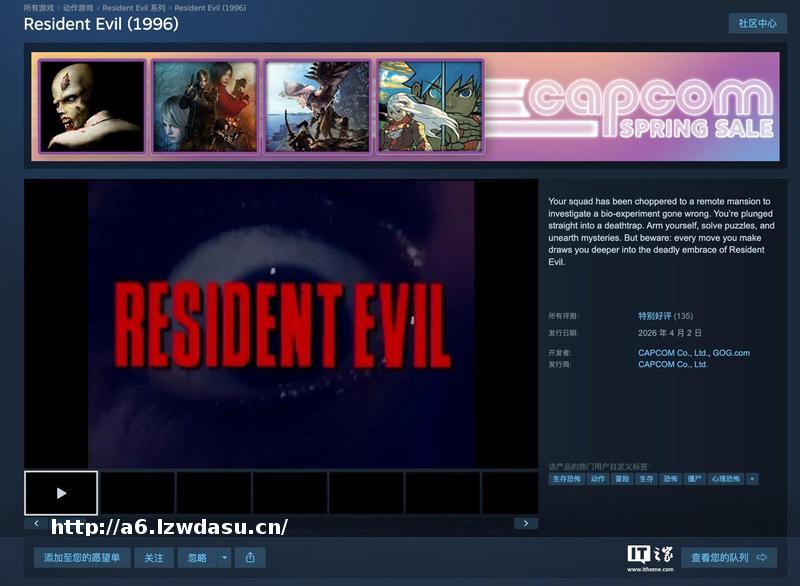Play the selected trailer video thumbnail
The height and width of the screenshot is (586, 800).
(x=61, y=493)
